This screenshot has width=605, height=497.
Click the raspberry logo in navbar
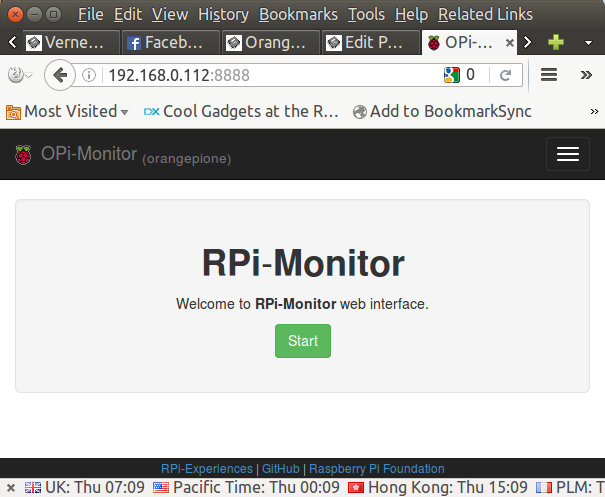pos(23,155)
